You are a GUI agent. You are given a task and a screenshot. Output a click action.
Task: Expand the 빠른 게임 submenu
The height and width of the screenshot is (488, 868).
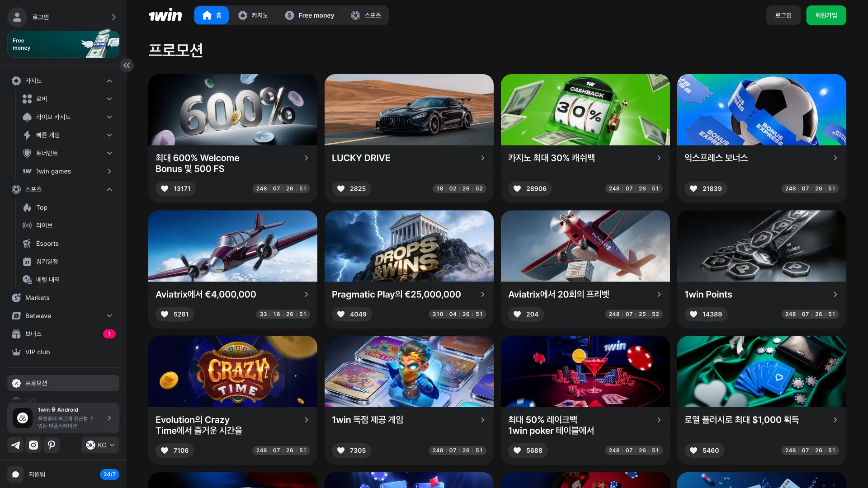[109, 135]
